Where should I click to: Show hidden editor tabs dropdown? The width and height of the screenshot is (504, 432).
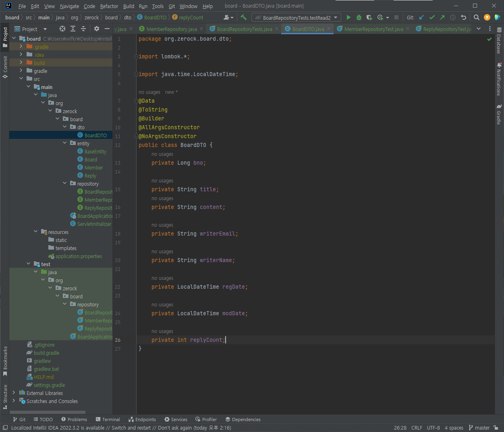[x=479, y=29]
